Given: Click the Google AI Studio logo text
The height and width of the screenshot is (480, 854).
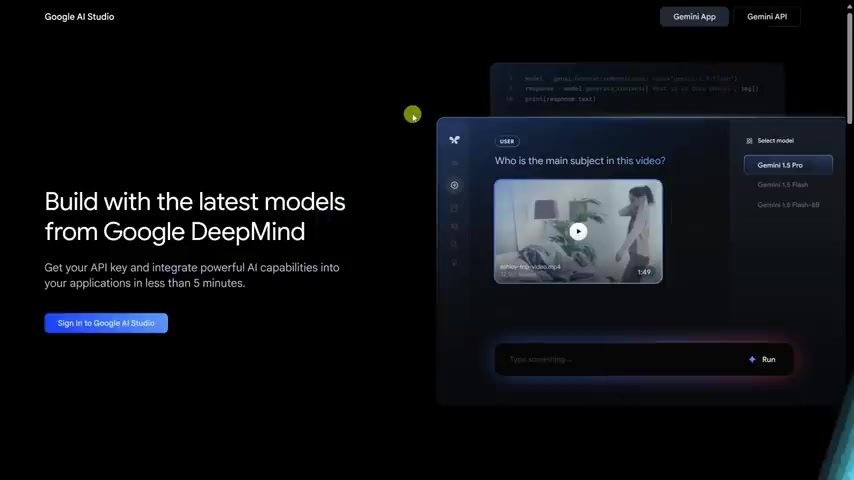Looking at the screenshot, I should pyautogui.click(x=80, y=17).
